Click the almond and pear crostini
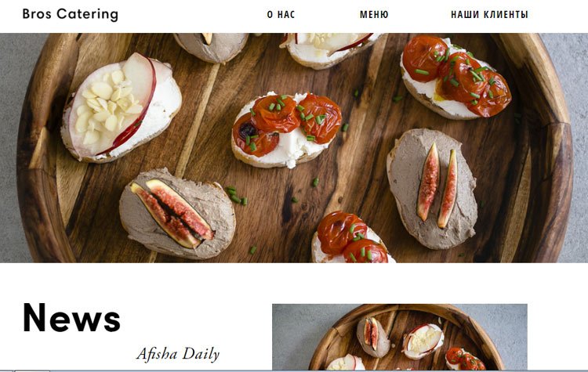Viewport: 588px width, 372px height. point(121,109)
